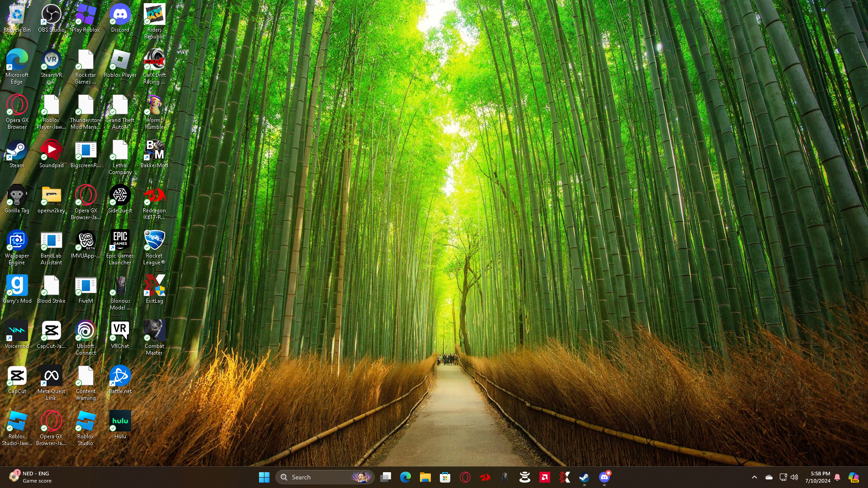Select the Wallpaper Engine desktop icon

pos(17,248)
